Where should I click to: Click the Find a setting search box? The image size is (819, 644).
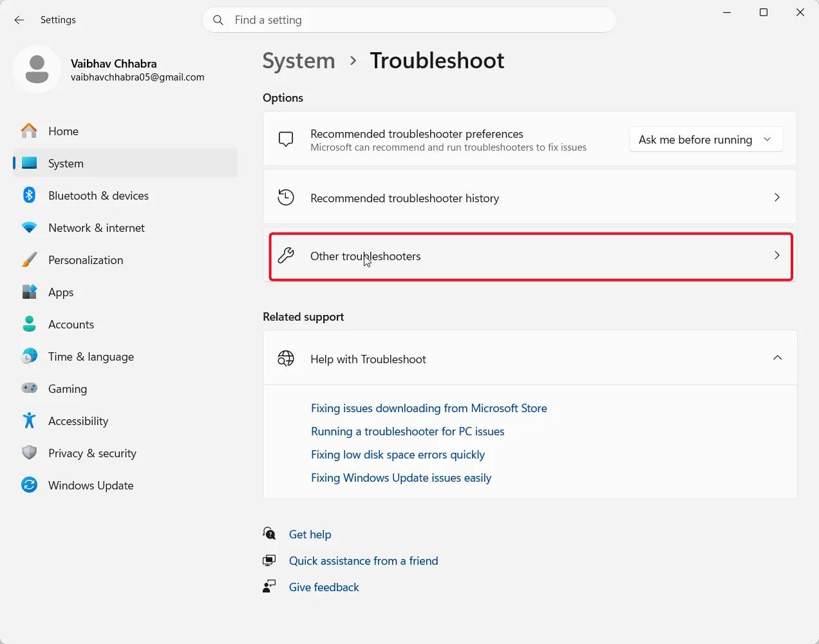click(x=409, y=20)
